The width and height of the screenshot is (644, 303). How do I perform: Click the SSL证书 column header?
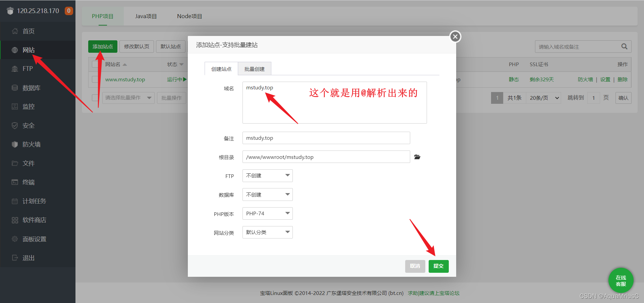coord(539,64)
